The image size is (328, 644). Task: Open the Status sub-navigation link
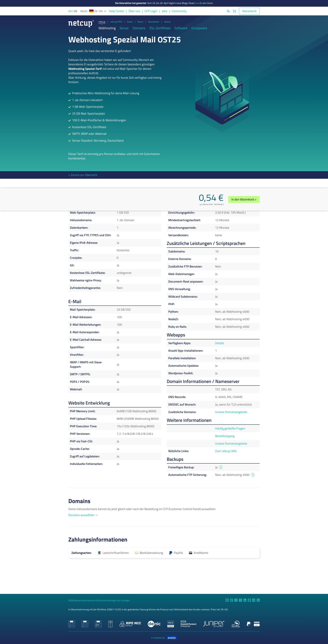(x=167, y=22)
